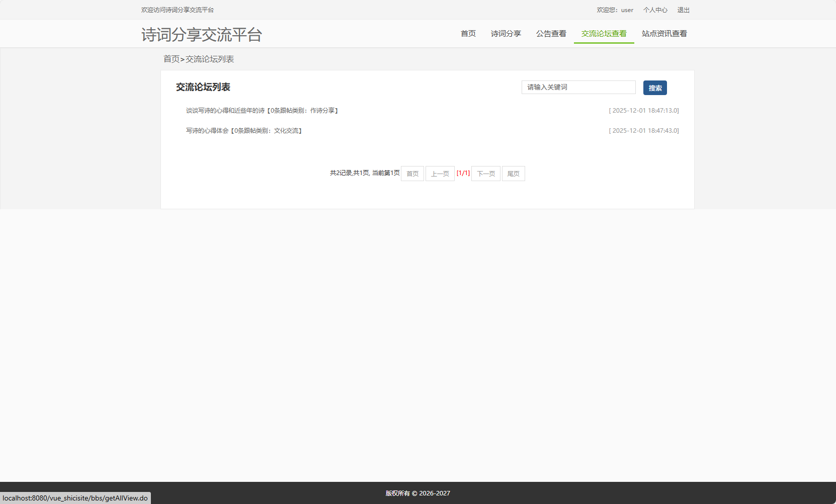Image resolution: width=836 pixels, height=504 pixels.
Task: Open the 首页 navigation menu item
Action: [467, 34]
